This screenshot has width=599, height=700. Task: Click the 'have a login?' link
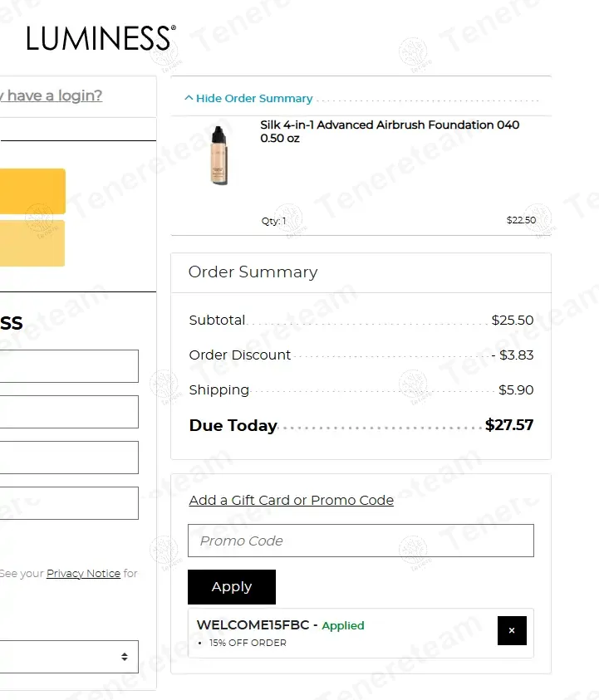point(52,95)
